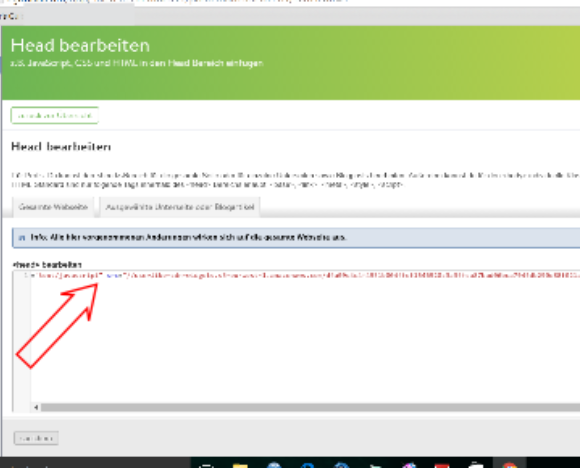The width and height of the screenshot is (580, 468).
Task: Click the back to overview button
Action: coord(55,115)
